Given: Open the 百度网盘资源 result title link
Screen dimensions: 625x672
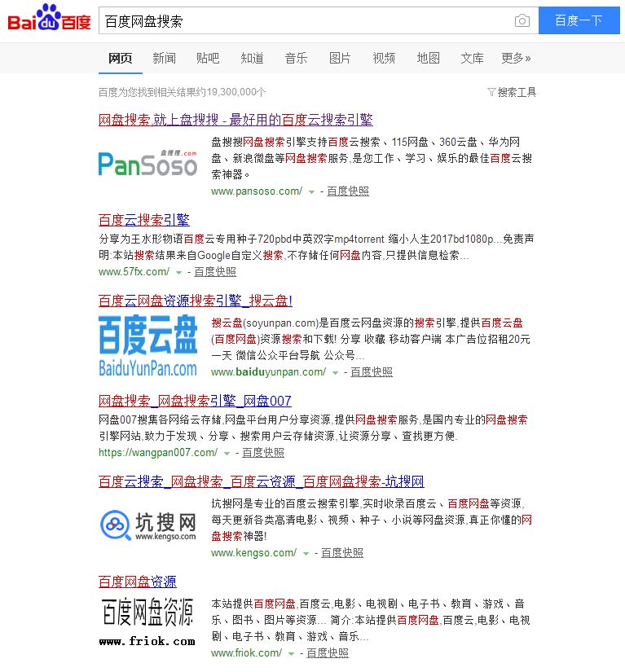Looking at the screenshot, I should tap(138, 582).
